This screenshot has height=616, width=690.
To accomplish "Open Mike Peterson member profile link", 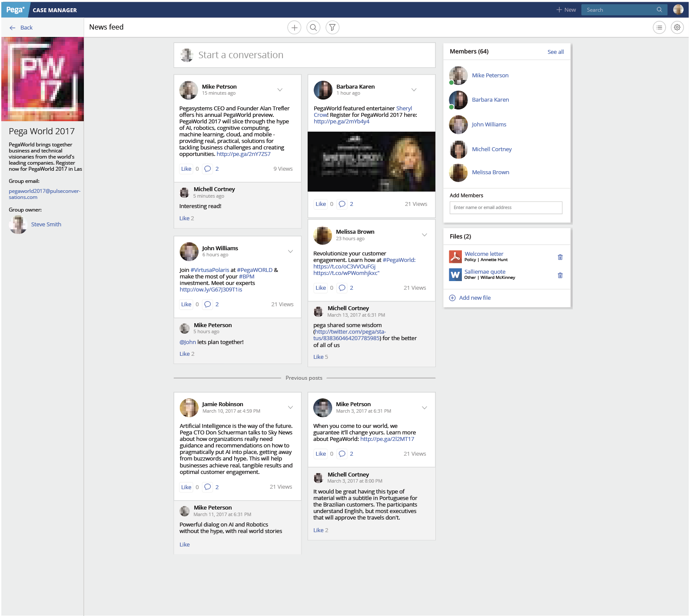I will click(490, 76).
